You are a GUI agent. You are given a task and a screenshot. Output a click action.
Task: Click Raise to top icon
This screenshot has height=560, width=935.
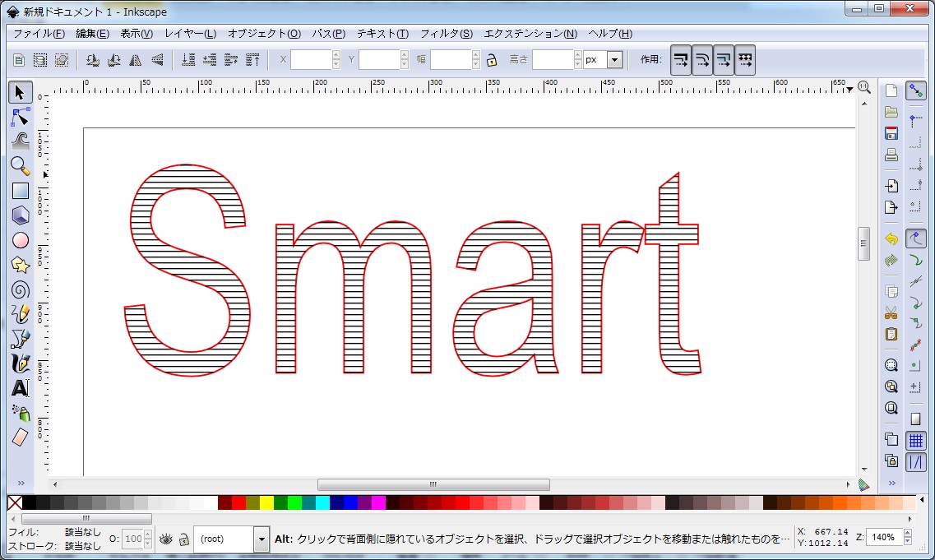[x=252, y=60]
